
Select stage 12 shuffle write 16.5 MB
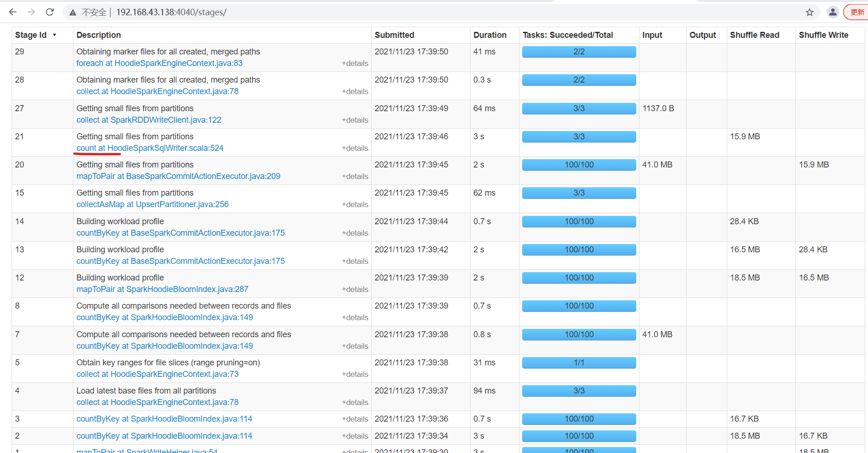click(814, 278)
